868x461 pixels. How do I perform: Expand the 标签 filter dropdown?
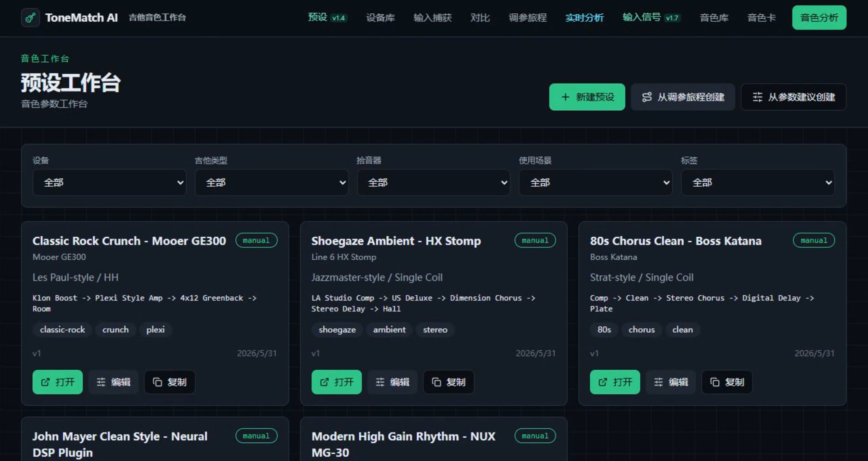tap(758, 183)
